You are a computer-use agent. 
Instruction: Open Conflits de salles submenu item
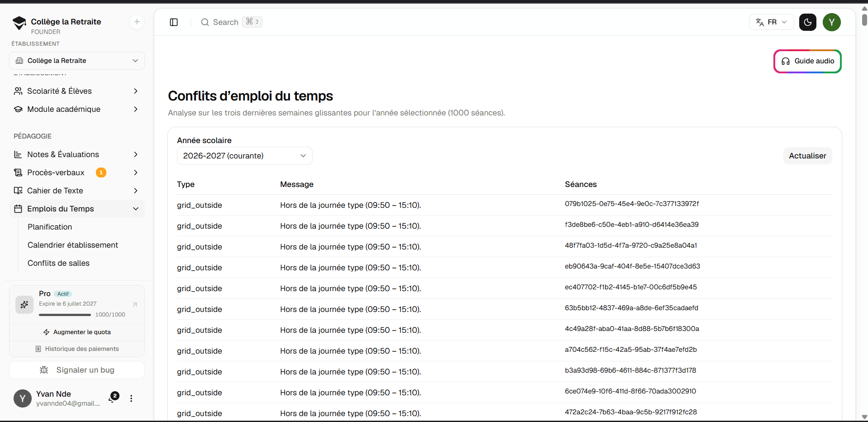[58, 263]
